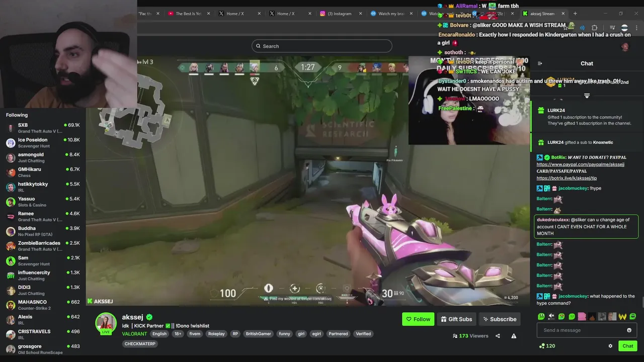Click Buddha avatar in sidebar
Image resolution: width=644 pixels, height=362 pixels.
[11, 231]
